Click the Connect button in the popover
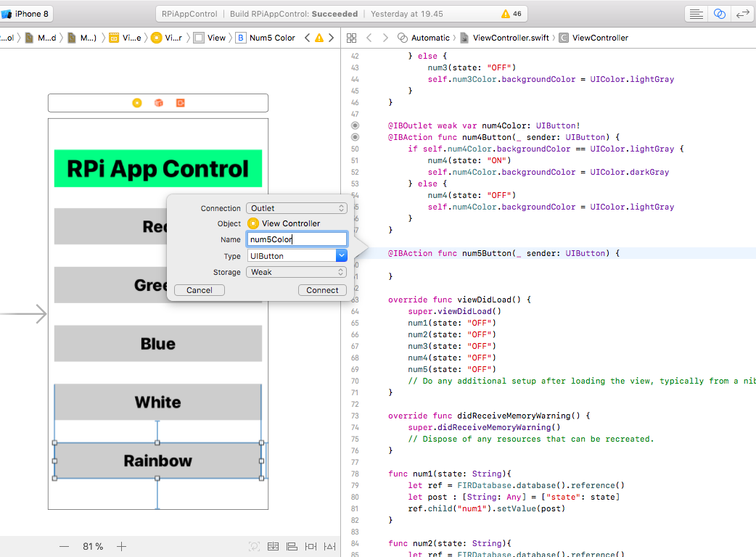756x557 pixels. tap(322, 289)
